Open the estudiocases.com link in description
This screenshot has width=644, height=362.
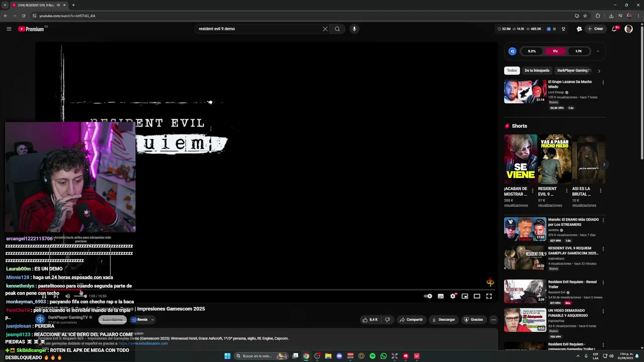click(143, 343)
